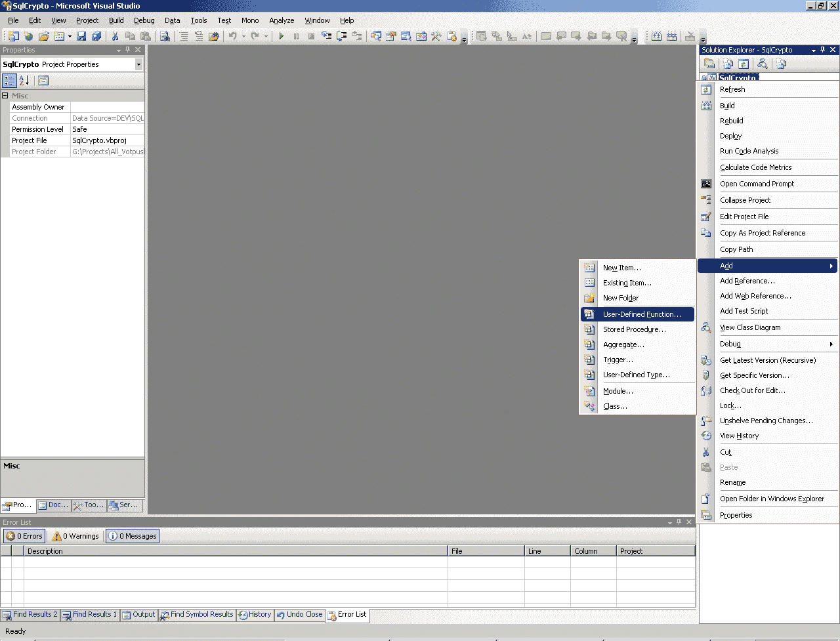Select the Categorized view icon in Properties
Image resolution: width=840 pixels, height=641 pixels.
click(9, 81)
